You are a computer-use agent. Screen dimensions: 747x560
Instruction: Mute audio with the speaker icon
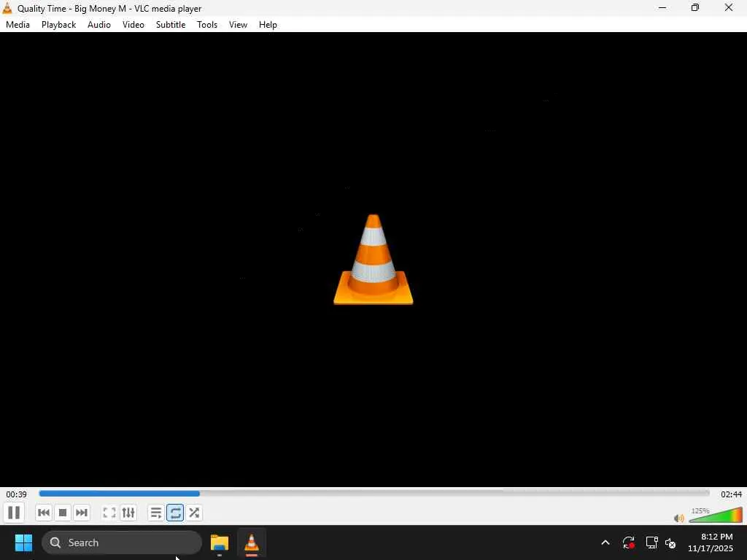(x=679, y=518)
